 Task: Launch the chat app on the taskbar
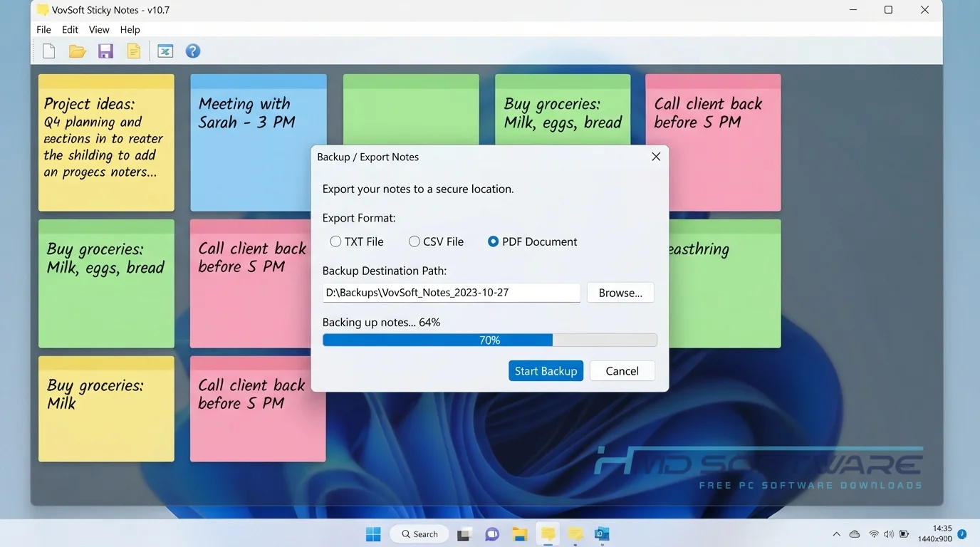pos(491,534)
